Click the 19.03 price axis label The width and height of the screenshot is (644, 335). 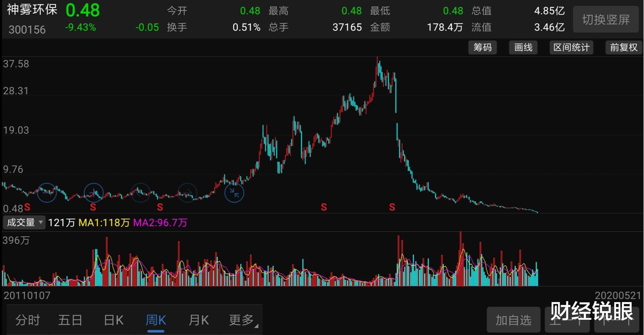pos(16,130)
